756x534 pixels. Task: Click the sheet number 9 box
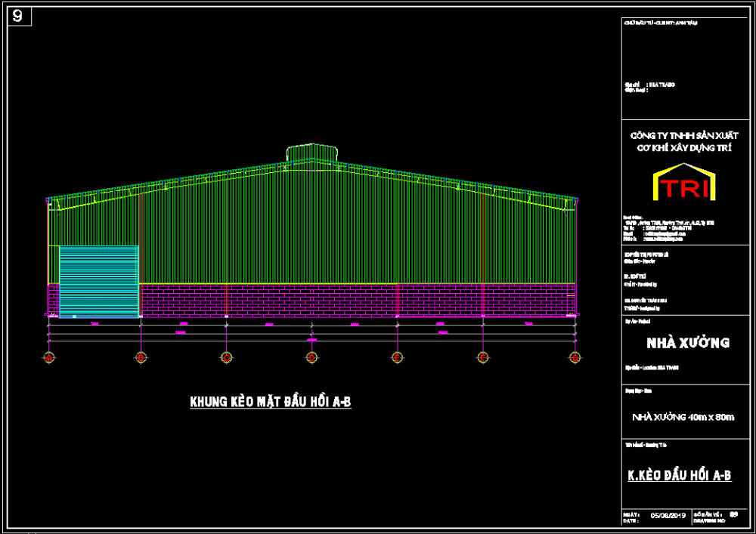[20, 17]
